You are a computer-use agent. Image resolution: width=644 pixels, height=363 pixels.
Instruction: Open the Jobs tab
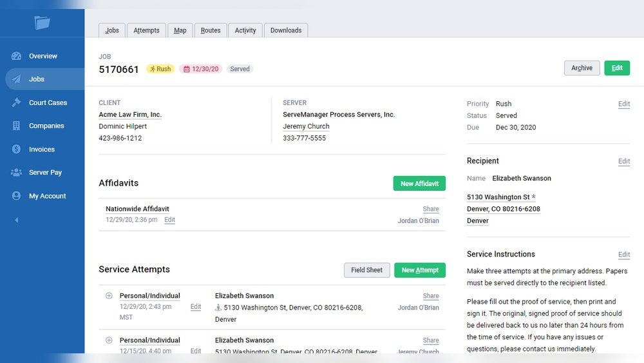point(111,30)
